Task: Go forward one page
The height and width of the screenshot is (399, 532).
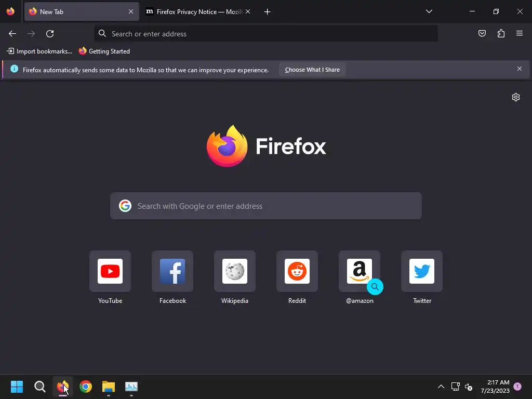Action: point(31,34)
